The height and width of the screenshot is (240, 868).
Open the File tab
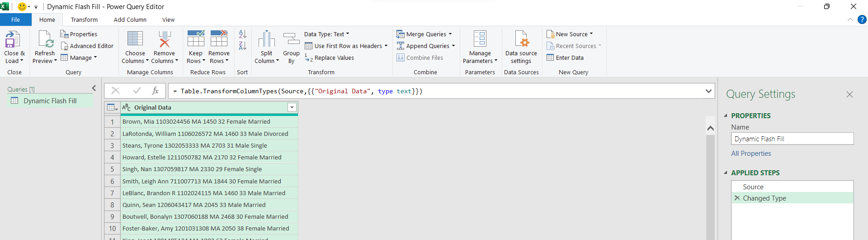click(x=16, y=19)
